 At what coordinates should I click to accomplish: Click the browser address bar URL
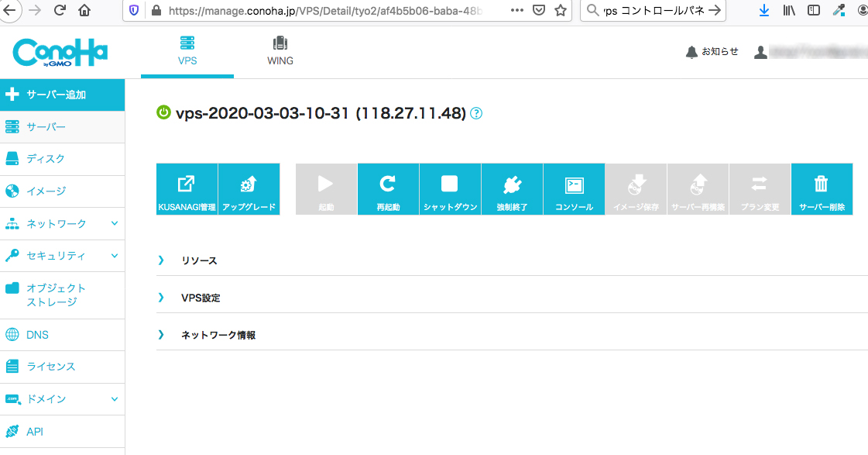tap(325, 11)
